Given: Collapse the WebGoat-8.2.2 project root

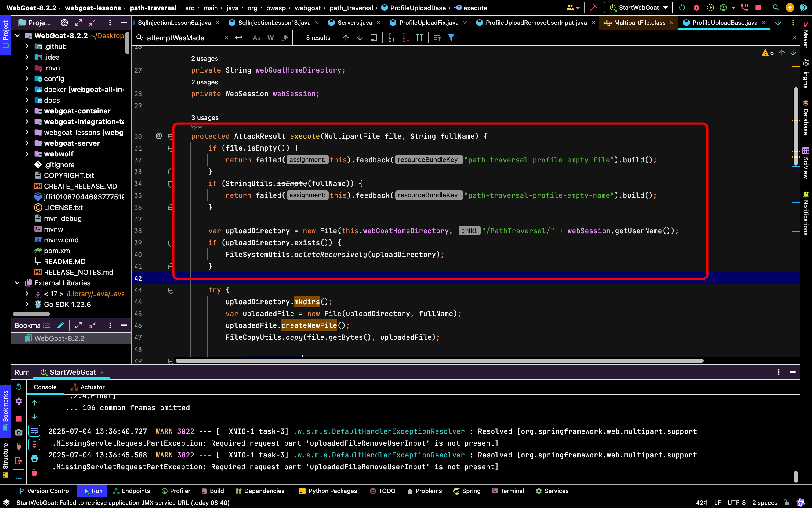Looking at the screenshot, I should pyautogui.click(x=17, y=35).
